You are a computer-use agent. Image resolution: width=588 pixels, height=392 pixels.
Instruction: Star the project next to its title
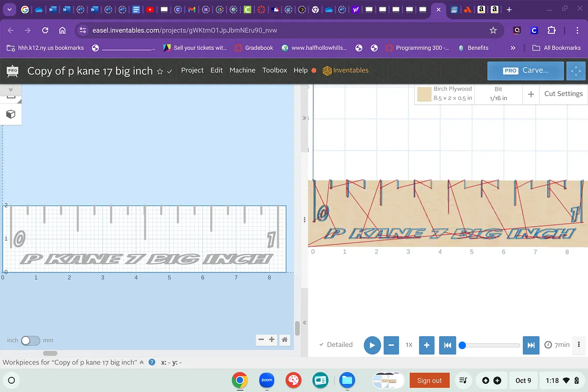[160, 71]
